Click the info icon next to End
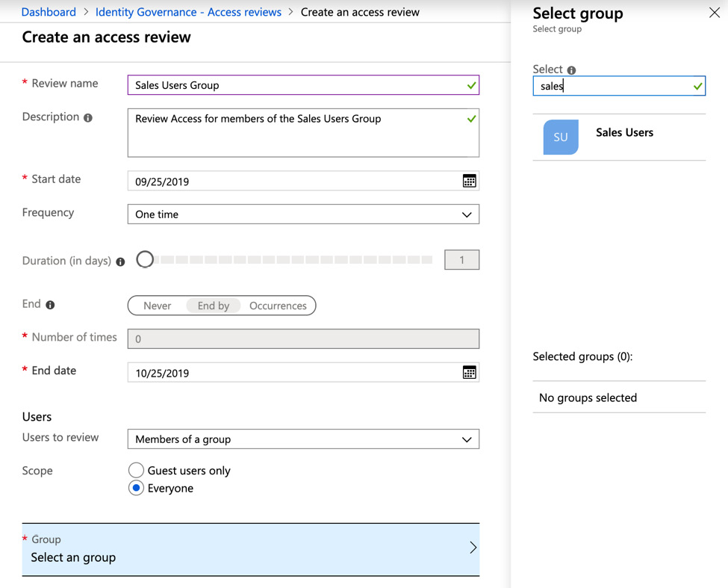This screenshot has width=728, height=588. [x=50, y=305]
